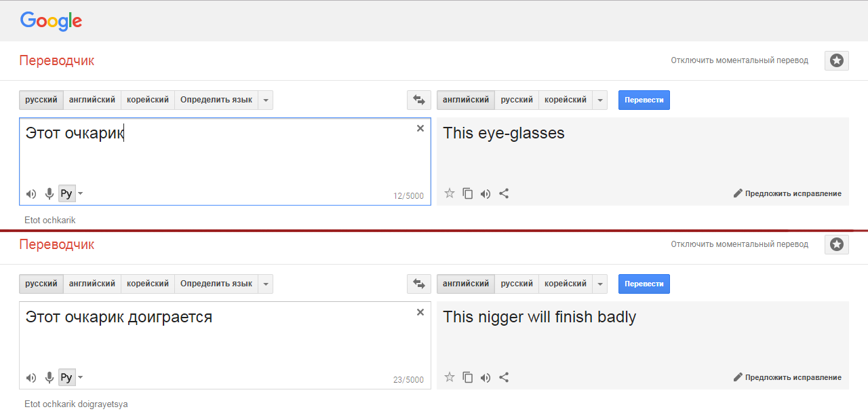Viewport: 868px width, 420px height.
Task: Swap languages in the upper translator
Action: coord(419,100)
